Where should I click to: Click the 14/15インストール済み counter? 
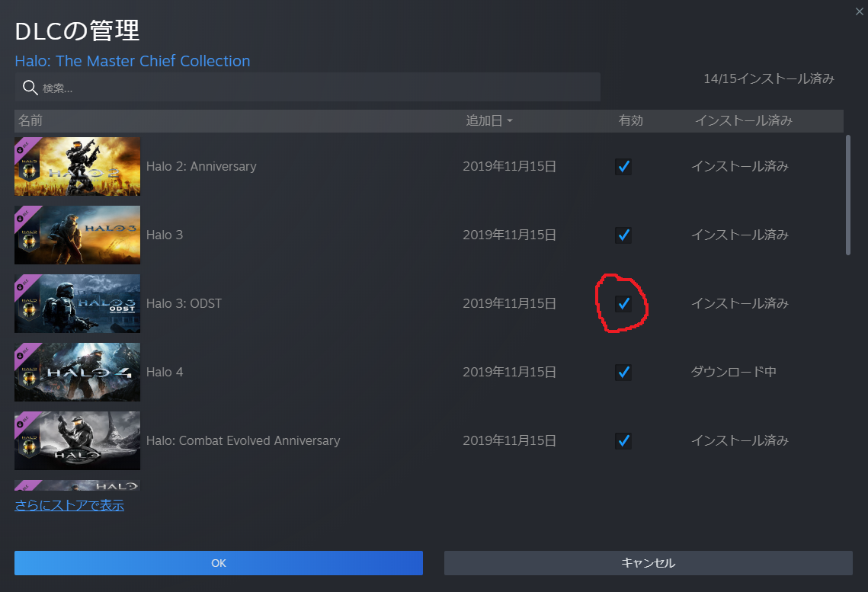click(769, 78)
